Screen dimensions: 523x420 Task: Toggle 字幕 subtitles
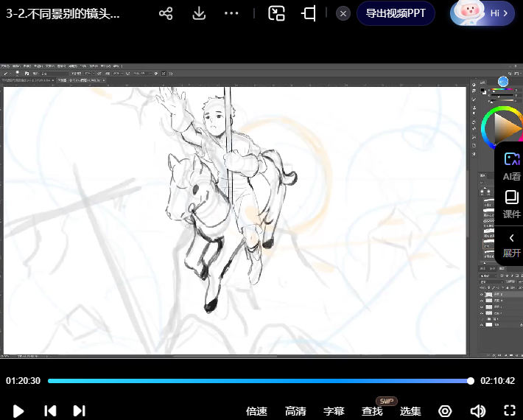coord(334,411)
